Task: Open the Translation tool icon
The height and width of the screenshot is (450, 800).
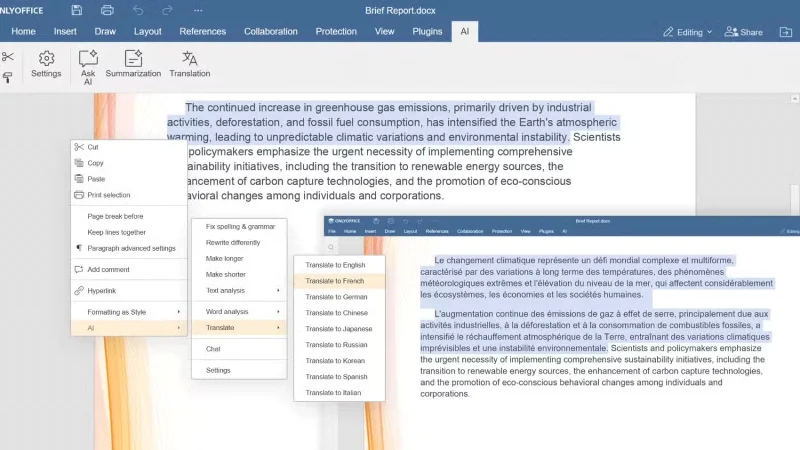Action: [190, 64]
